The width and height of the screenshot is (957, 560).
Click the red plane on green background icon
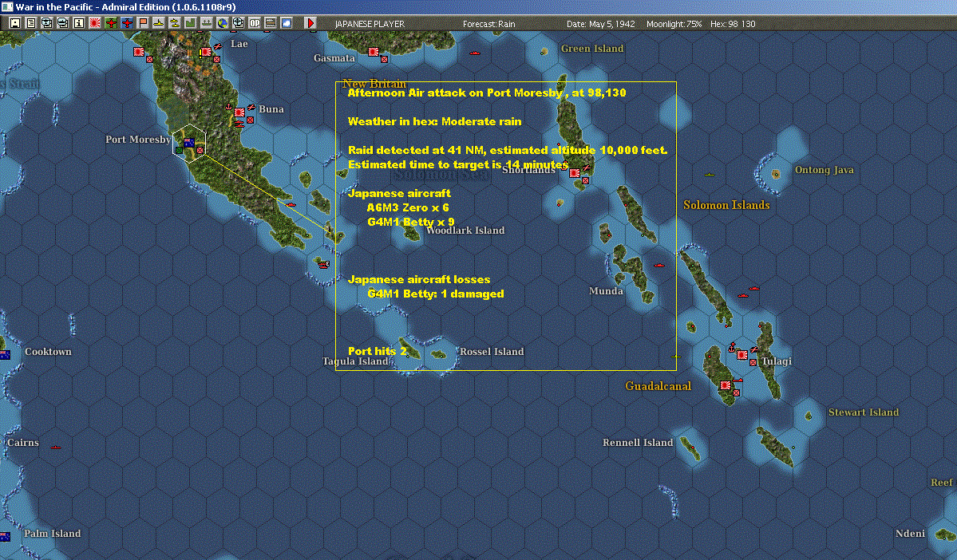111,23
